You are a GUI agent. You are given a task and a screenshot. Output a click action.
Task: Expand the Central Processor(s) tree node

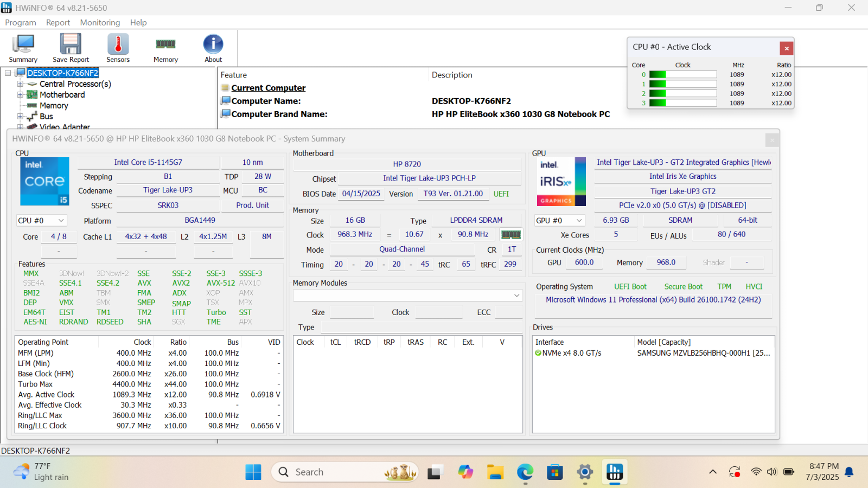tap(20, 84)
